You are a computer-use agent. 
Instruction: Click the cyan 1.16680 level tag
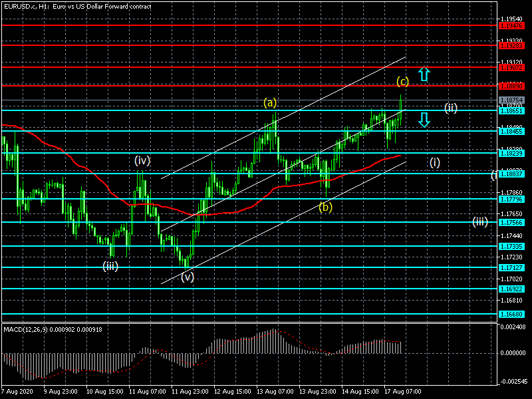pos(511,314)
